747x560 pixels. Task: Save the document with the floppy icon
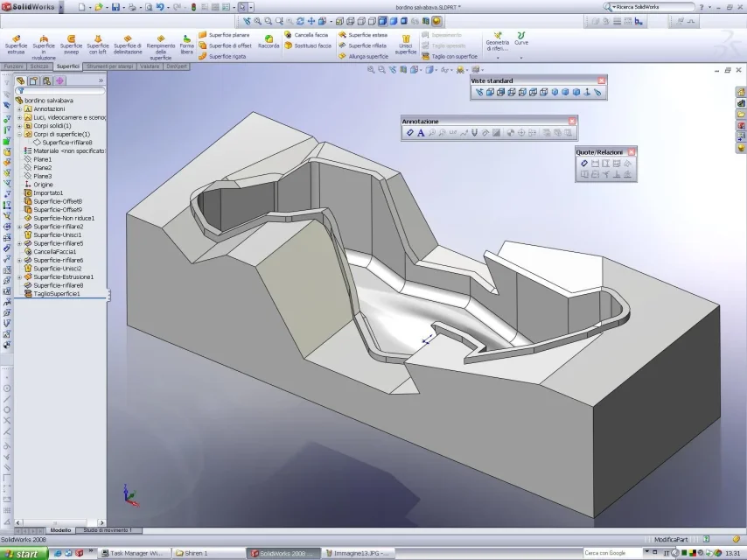[115, 7]
